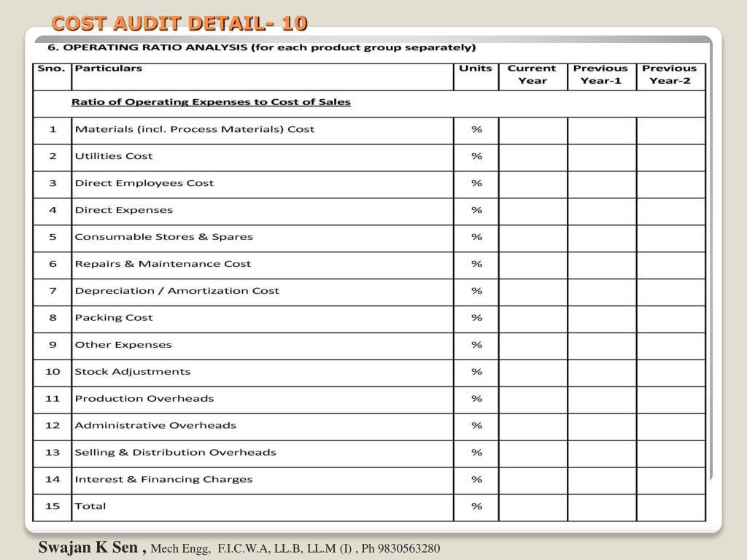This screenshot has height=560, width=747.
Task: Select 'Ratio of Operating Expenses to Cost of Sales'
Action: click(211, 102)
